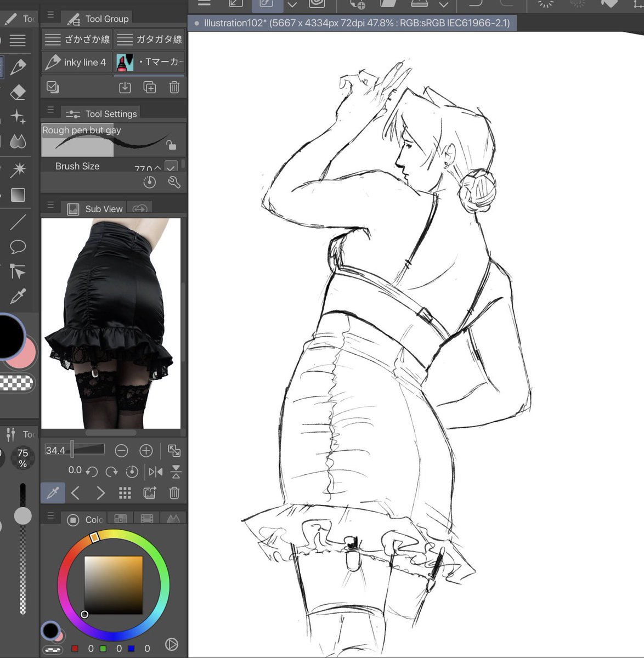
Task: Choose the ざかざか線 sub tool
Action: (x=77, y=39)
